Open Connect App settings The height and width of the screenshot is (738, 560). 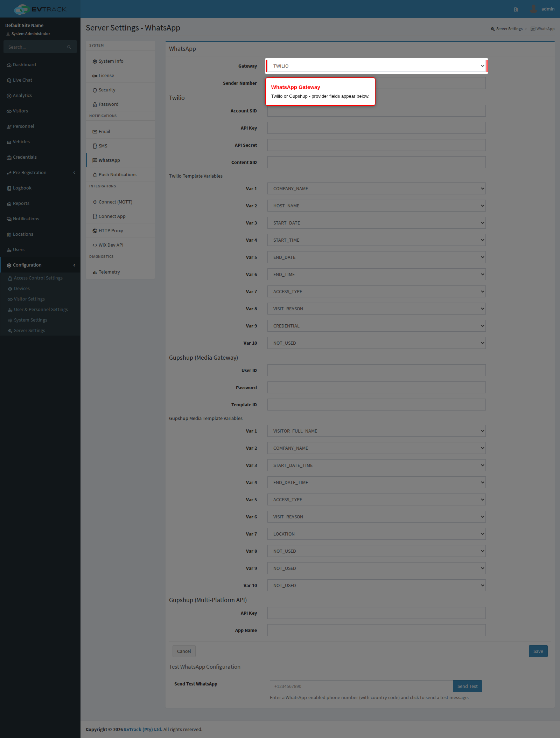click(120, 216)
